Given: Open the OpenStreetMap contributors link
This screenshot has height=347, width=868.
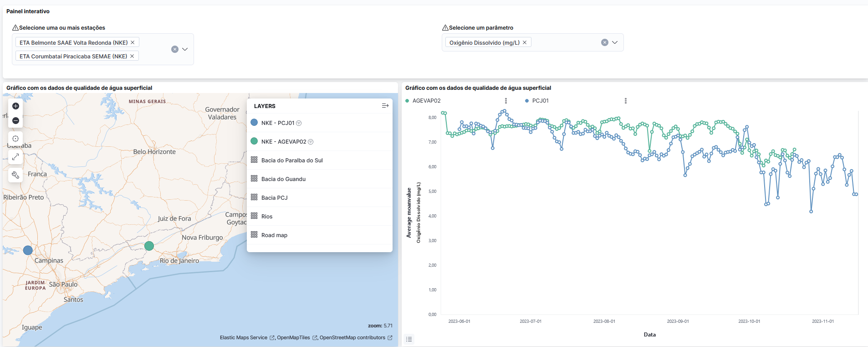Looking at the screenshot, I should tap(352, 338).
